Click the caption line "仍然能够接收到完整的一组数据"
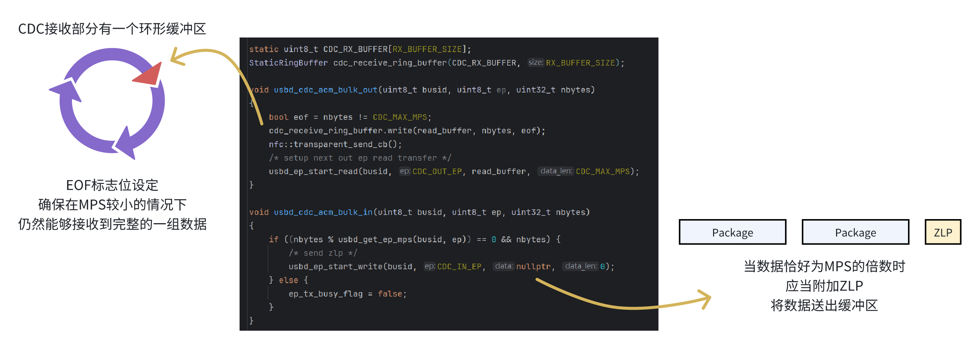 pos(112,224)
